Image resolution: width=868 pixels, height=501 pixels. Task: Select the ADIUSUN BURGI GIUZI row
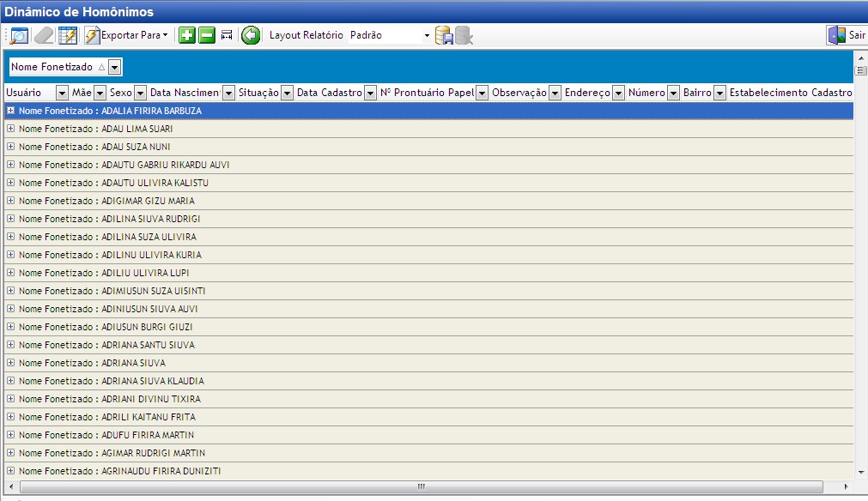(428, 327)
